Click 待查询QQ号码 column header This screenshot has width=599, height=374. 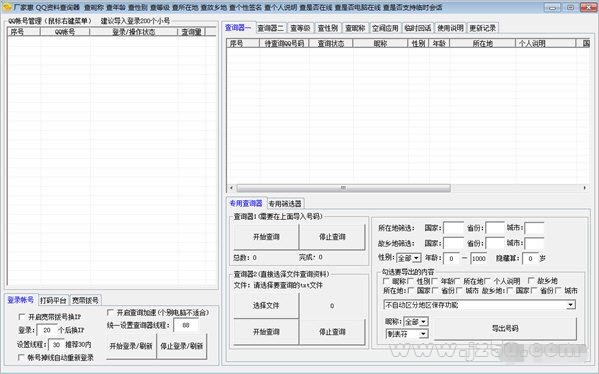click(284, 44)
